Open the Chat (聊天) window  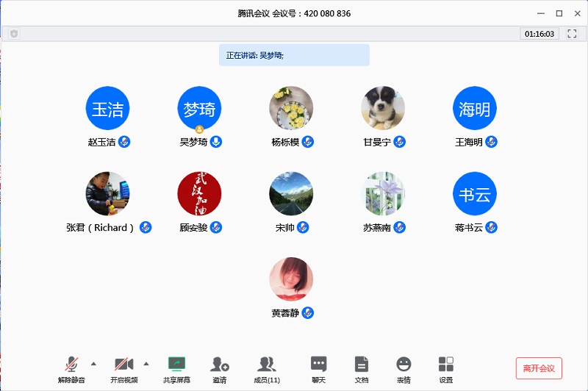(318, 365)
